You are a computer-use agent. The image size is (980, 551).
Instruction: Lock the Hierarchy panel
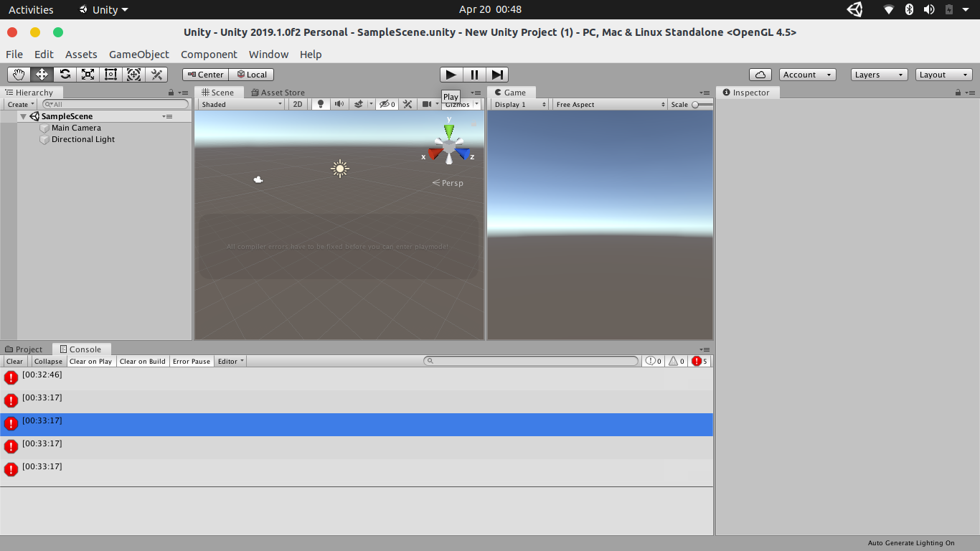(x=171, y=93)
